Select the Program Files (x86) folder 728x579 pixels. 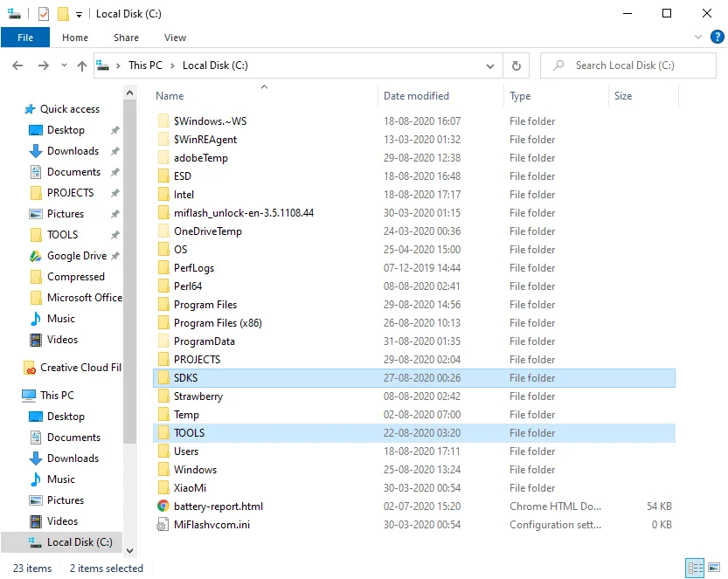pyautogui.click(x=218, y=323)
